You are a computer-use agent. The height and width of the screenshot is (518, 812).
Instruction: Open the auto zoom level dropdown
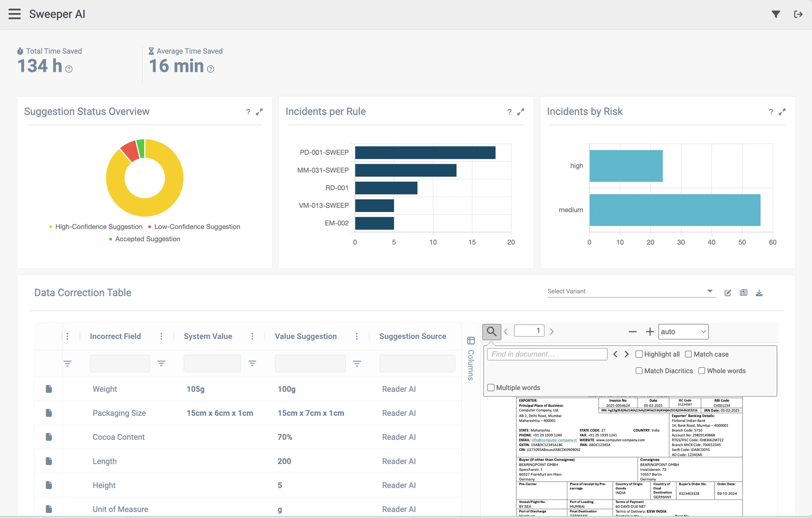[683, 331]
